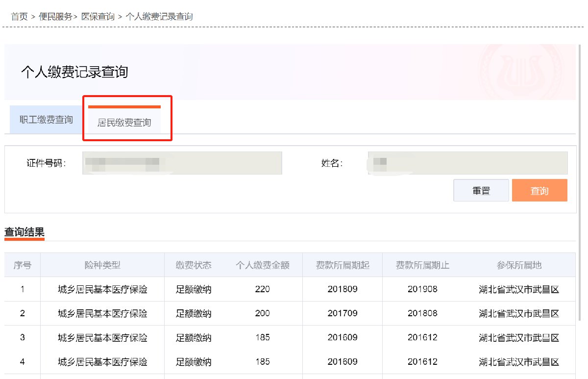Click the 费款所属期止 column header
This screenshot has width=588, height=379.
tap(422, 265)
